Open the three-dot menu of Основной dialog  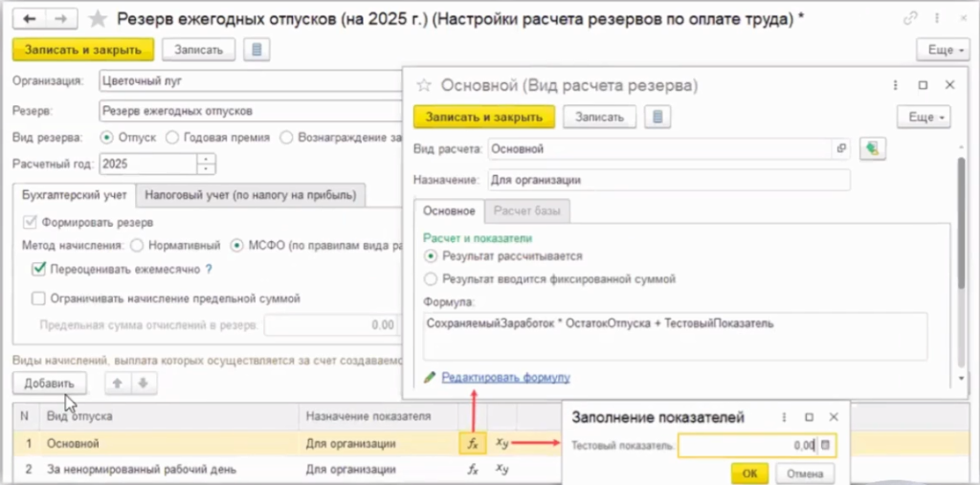click(x=896, y=85)
